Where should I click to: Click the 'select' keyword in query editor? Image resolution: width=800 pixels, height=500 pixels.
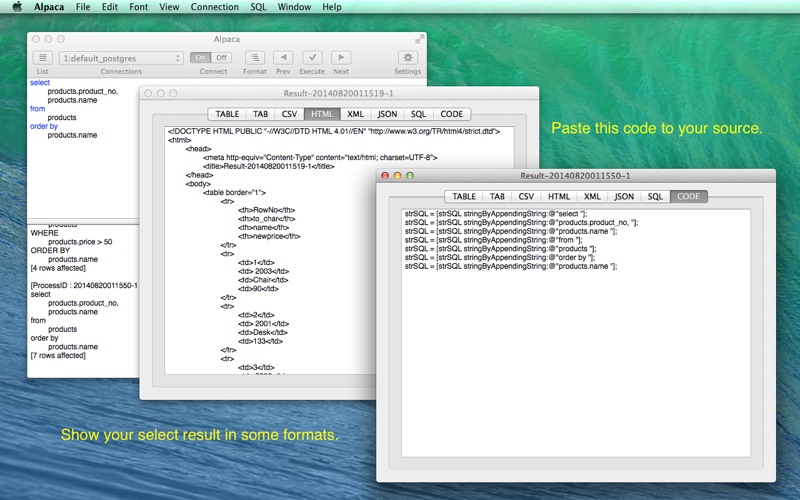pos(40,82)
